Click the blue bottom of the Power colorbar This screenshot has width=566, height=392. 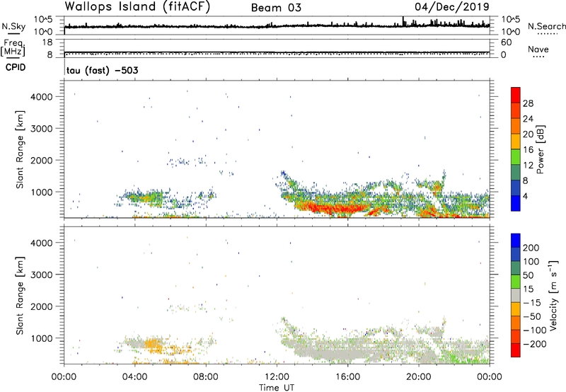(516, 204)
